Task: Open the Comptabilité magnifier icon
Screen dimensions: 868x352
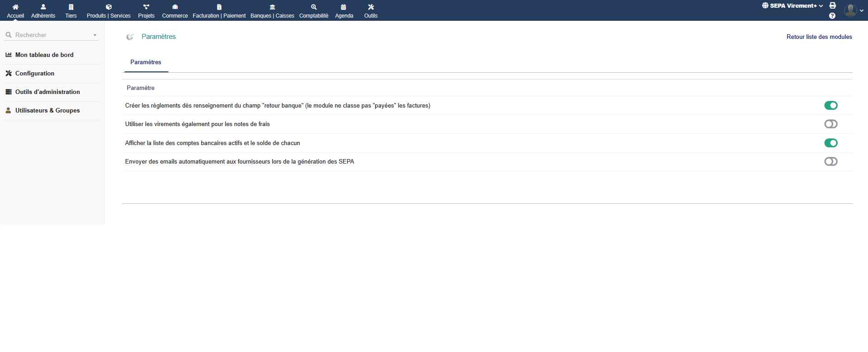Action: tap(314, 7)
